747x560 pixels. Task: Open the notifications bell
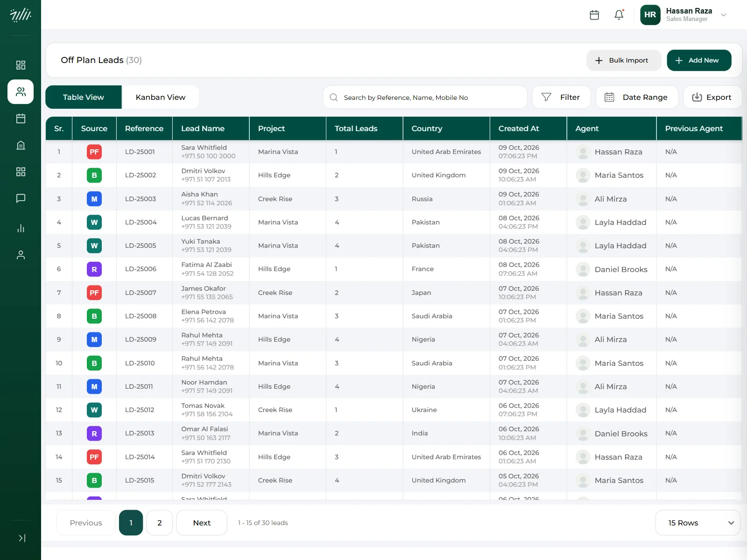click(619, 15)
